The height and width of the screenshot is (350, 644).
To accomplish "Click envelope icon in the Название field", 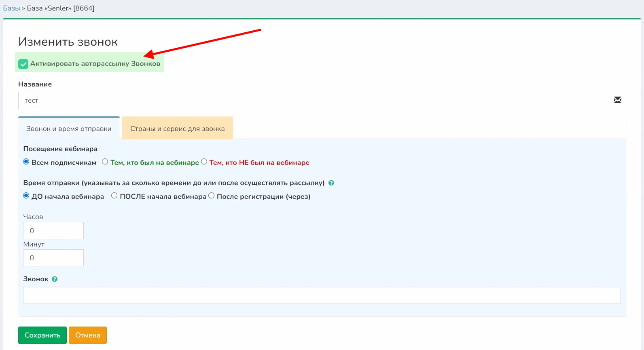I will tap(617, 100).
